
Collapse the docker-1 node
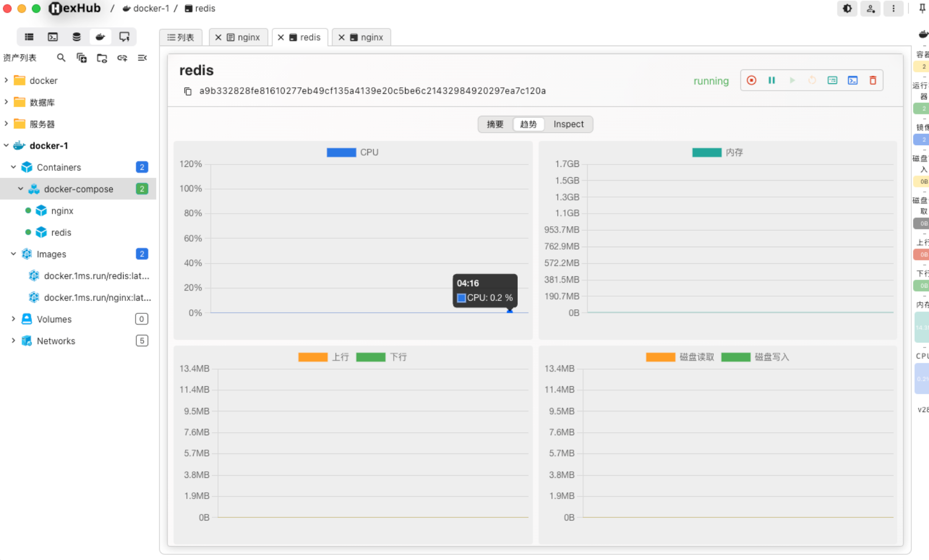6,145
